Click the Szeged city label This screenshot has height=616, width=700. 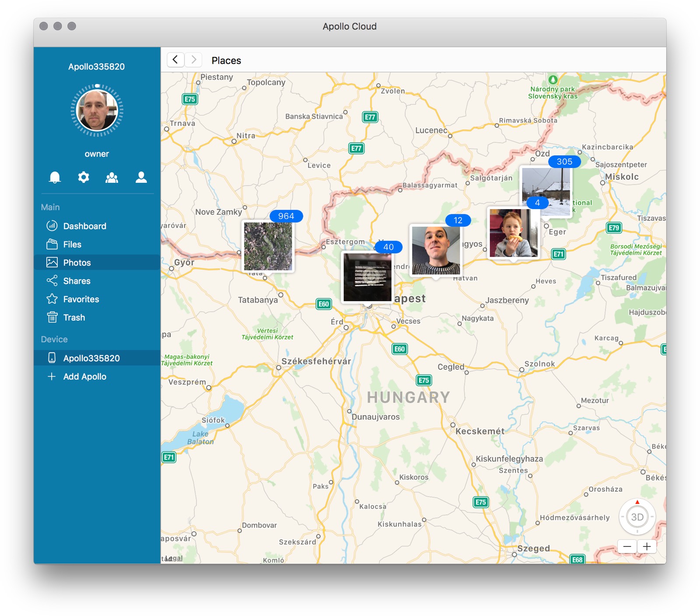coord(534,548)
